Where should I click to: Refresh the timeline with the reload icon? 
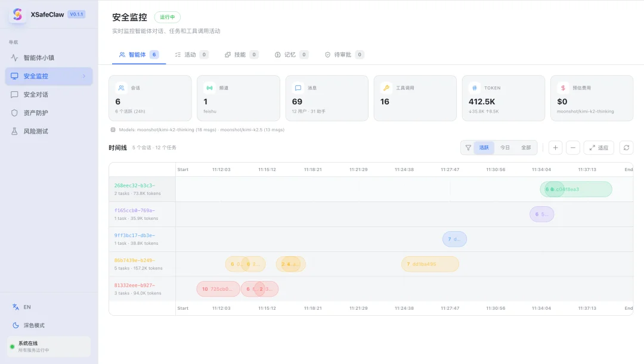click(x=626, y=148)
